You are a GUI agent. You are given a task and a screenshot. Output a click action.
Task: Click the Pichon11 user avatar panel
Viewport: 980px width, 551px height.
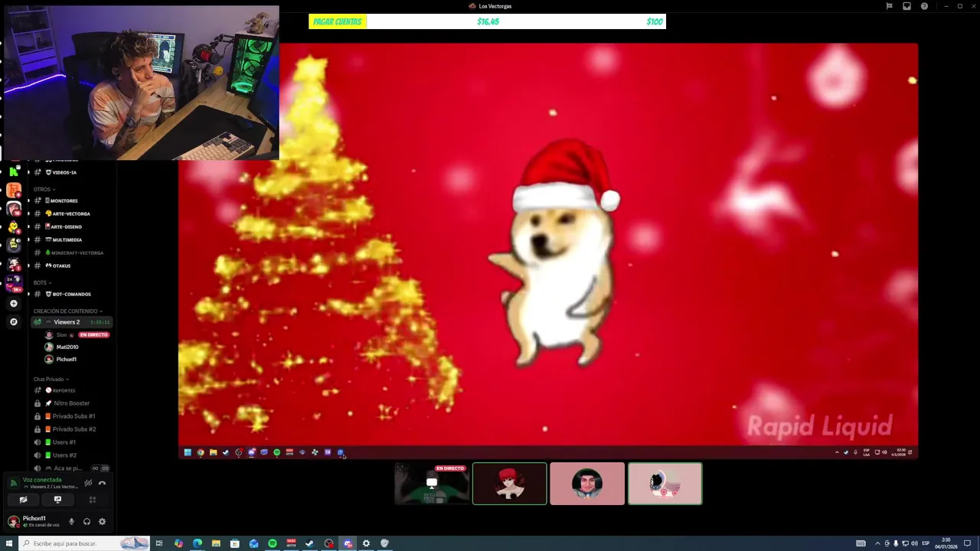[34, 521]
